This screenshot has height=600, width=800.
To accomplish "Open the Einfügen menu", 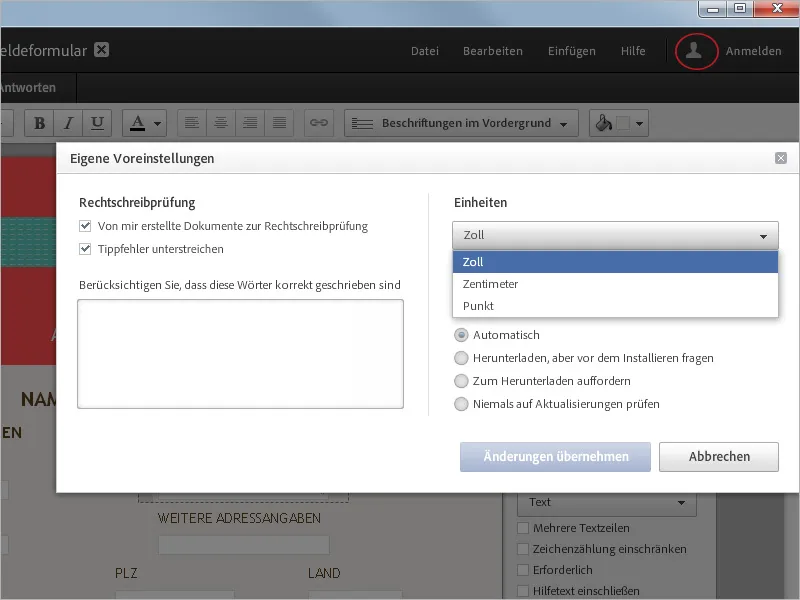I will 571,51.
